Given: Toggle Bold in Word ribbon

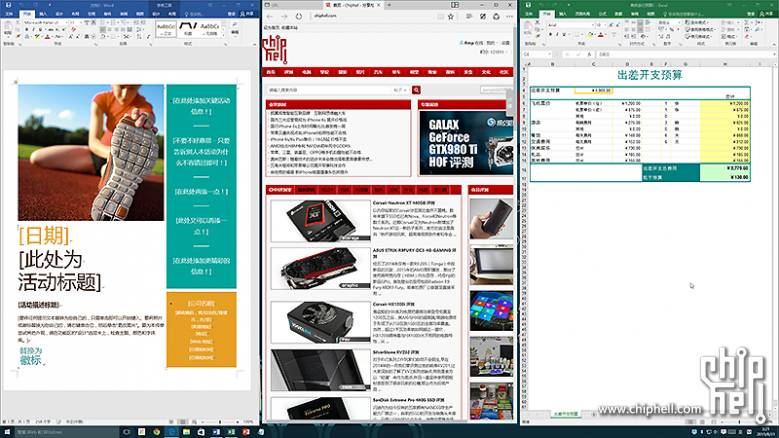Looking at the screenshot, I should pyautogui.click(x=26, y=30).
